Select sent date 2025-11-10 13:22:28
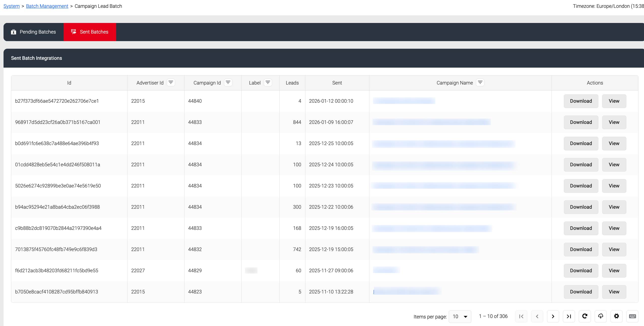The width and height of the screenshot is (644, 326). point(331,292)
